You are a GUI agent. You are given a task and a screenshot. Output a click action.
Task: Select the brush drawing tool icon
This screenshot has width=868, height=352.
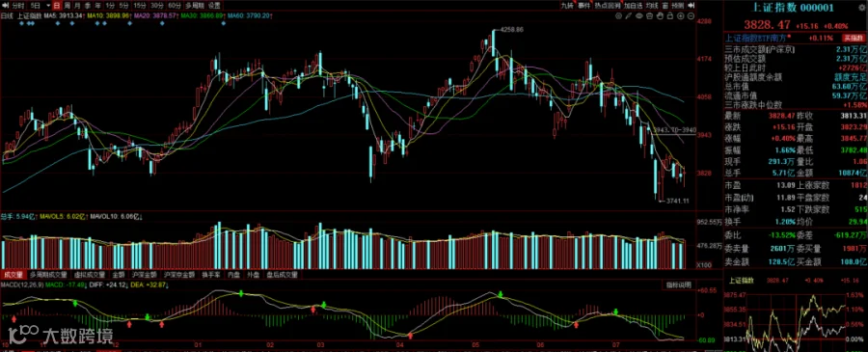628,16
